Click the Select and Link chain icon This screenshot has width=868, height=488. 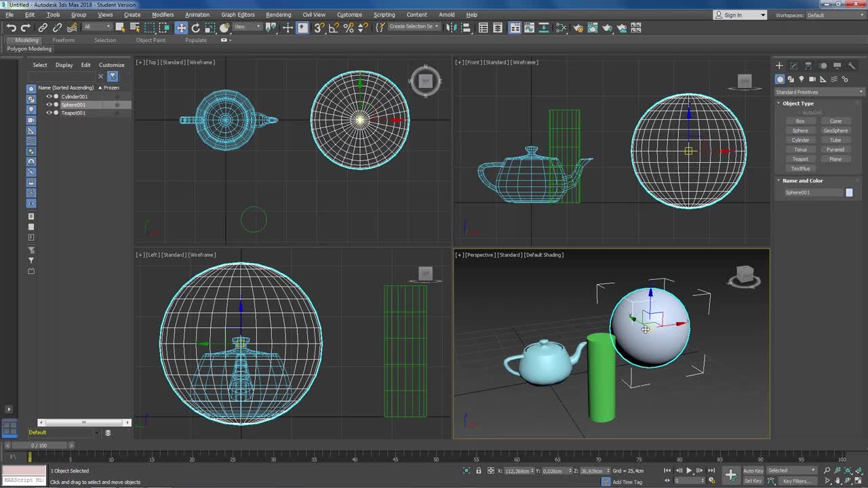coord(43,28)
